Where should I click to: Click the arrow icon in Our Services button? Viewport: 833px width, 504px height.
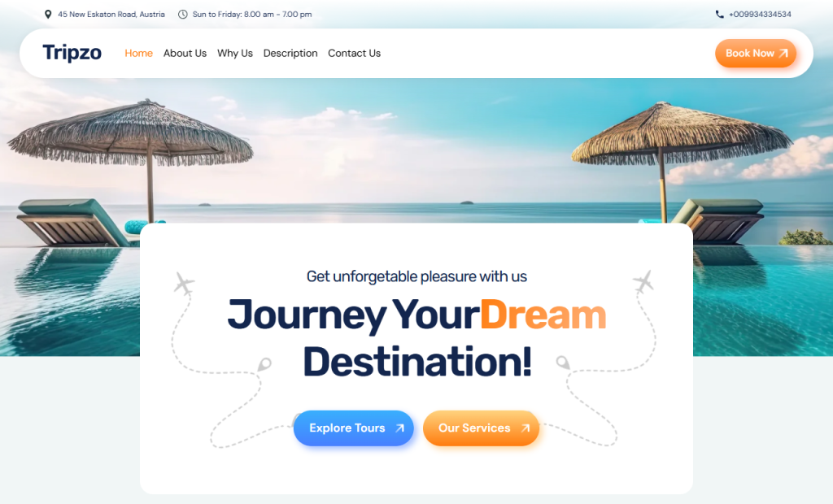click(526, 428)
